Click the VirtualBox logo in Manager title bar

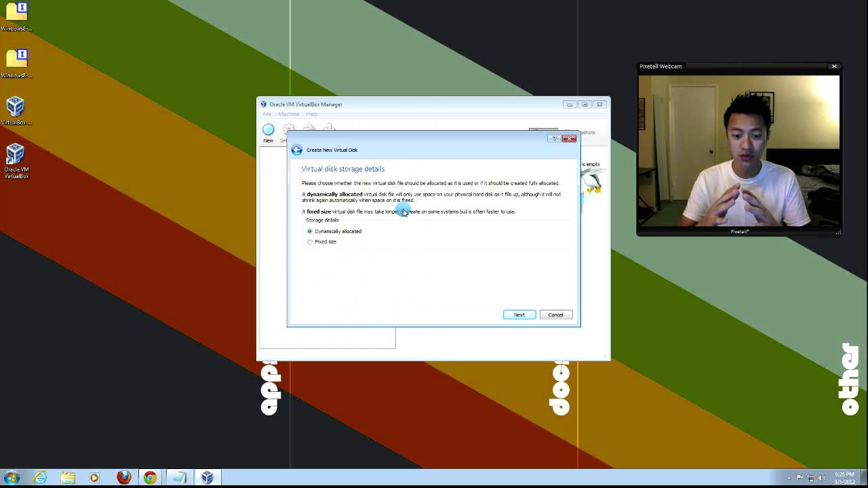pos(264,104)
